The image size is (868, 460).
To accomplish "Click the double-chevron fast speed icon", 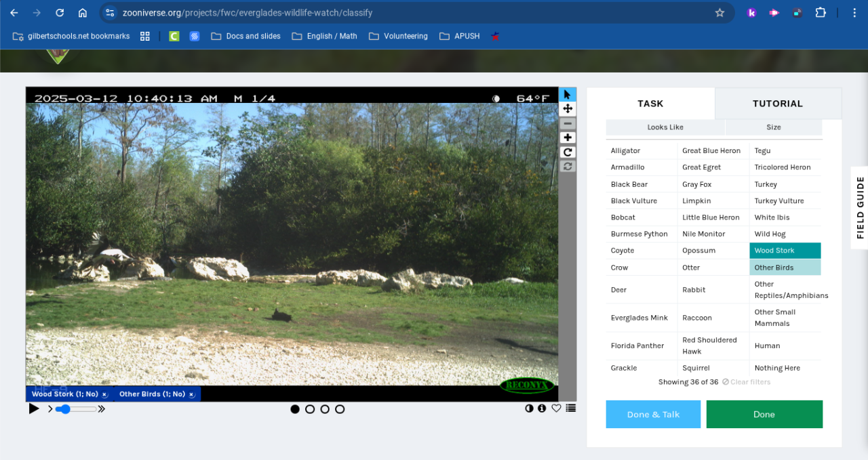I will [x=102, y=409].
